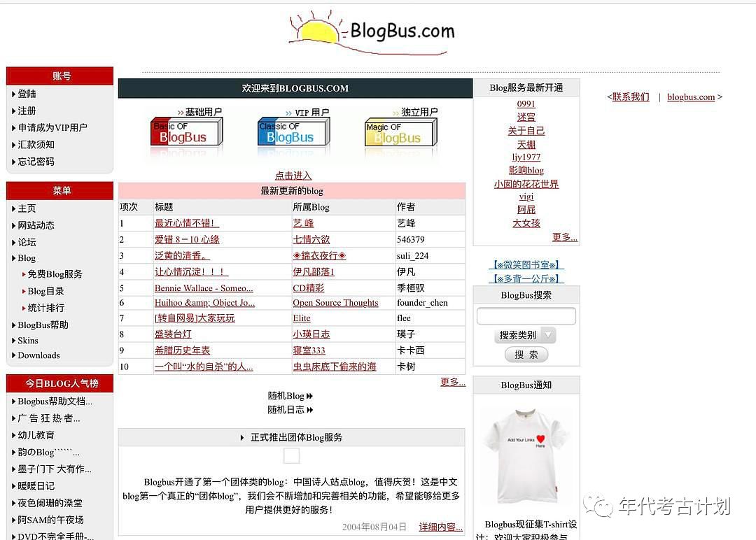Open 独立用户 heading link
This screenshot has width=756, height=540.
419,112
